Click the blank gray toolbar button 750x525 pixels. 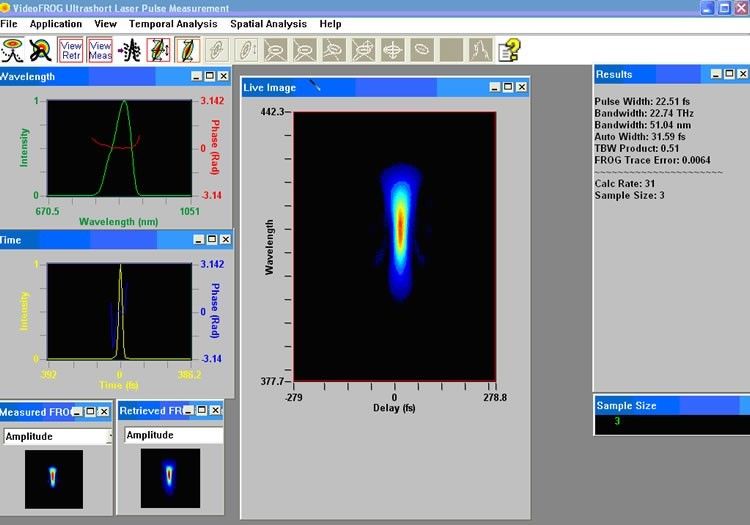tap(452, 50)
